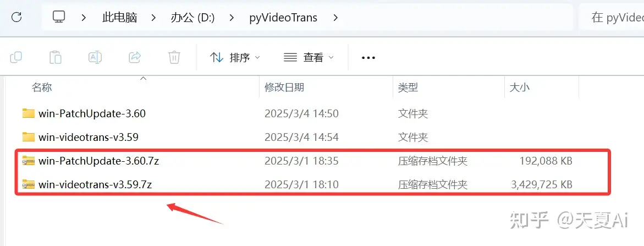
Task: Sort by the 名称 column header
Action: click(x=42, y=87)
